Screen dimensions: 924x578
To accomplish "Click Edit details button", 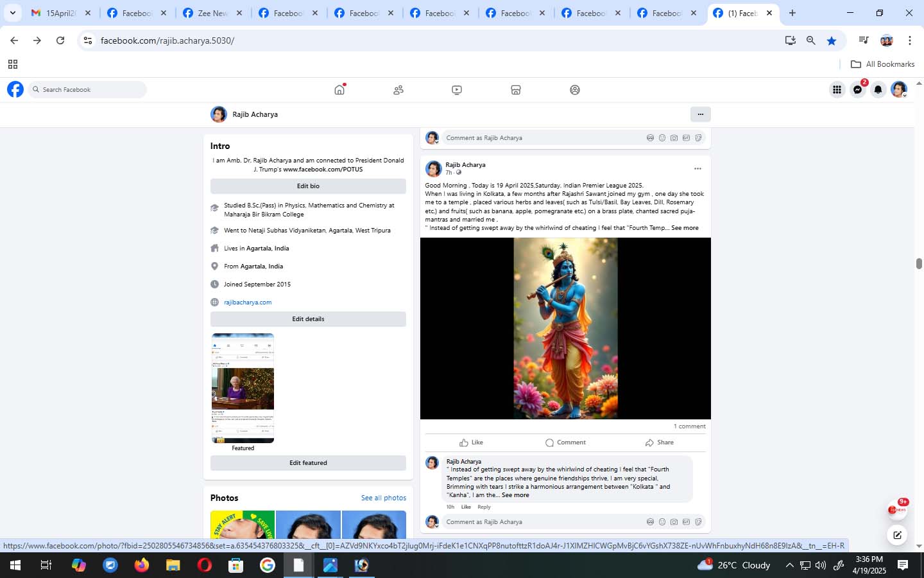I will click(308, 319).
